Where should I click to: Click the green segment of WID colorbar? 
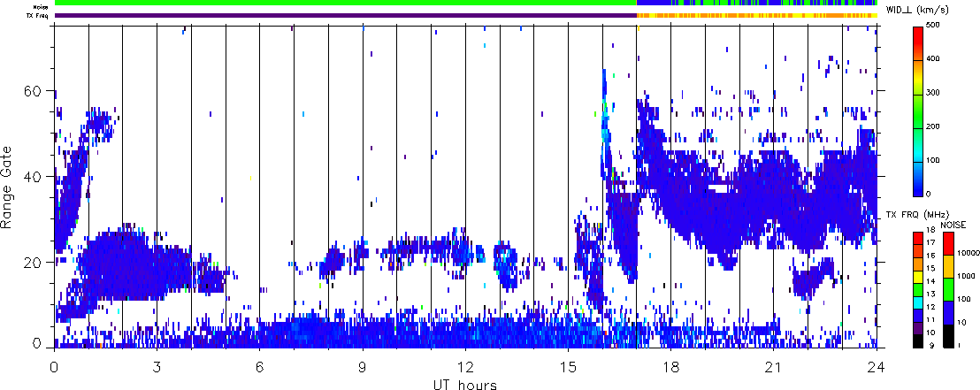917,111
